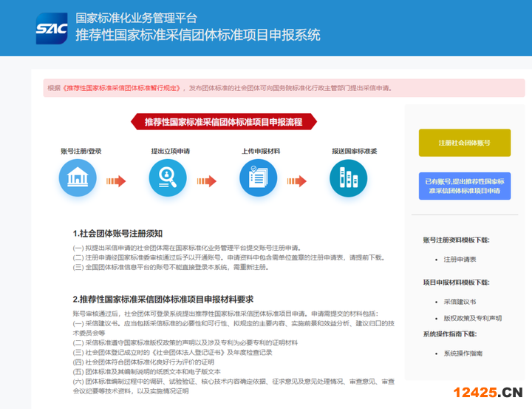The width and height of the screenshot is (532, 409).
Task: Click the 上传申报材料 document icon
Action: coord(258,178)
